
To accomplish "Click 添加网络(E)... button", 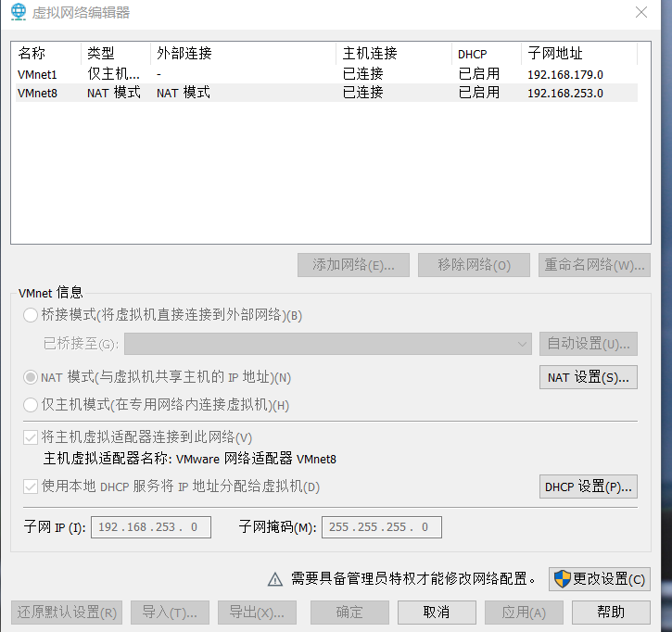I will click(x=353, y=265).
